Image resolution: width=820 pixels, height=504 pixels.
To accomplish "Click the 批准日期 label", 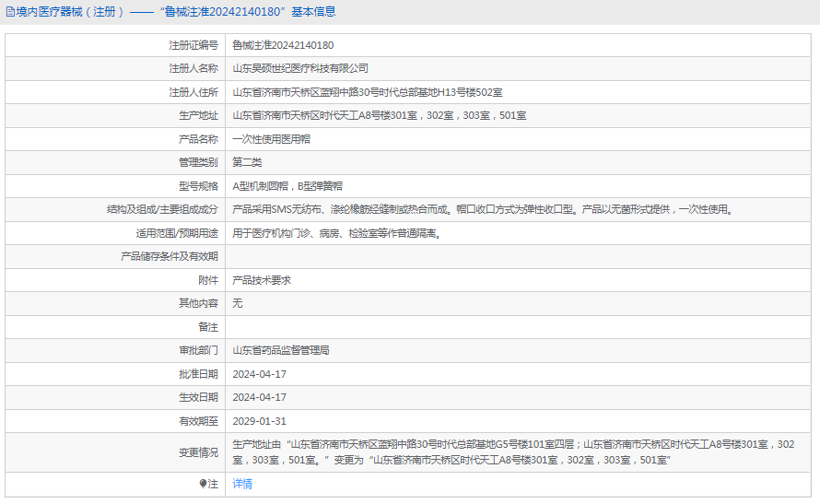I will [x=198, y=374].
